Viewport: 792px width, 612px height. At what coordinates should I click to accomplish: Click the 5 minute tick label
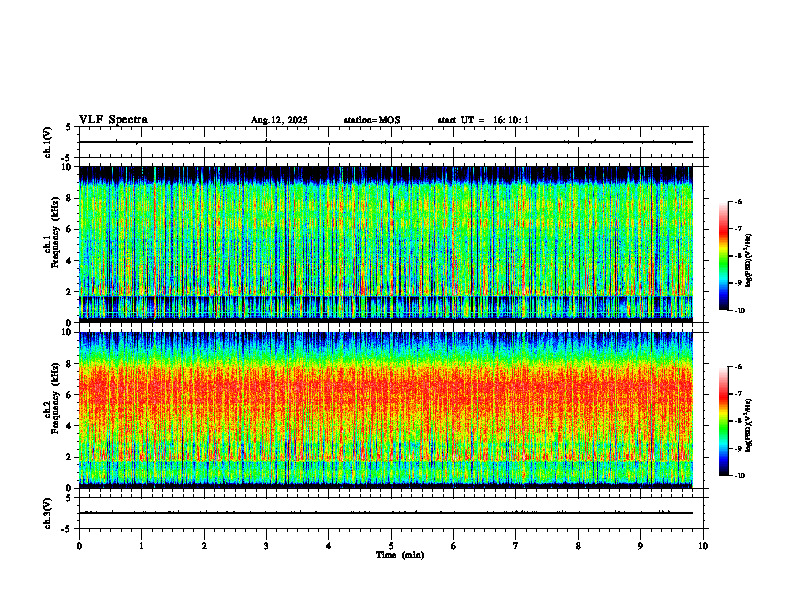coord(391,546)
